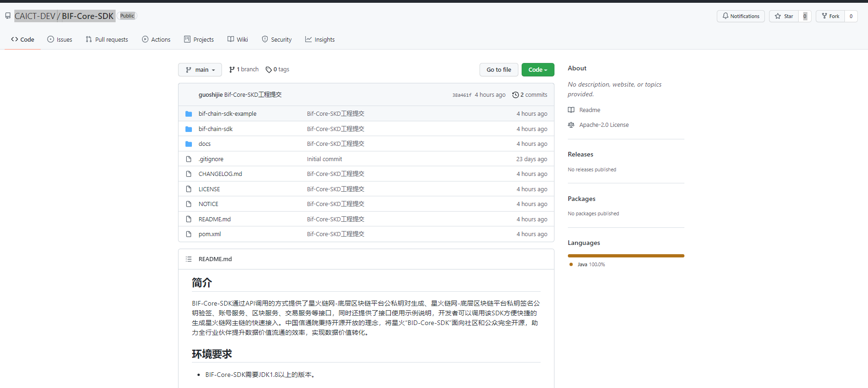Open the bif-chain-sdk folder
Image resolution: width=868 pixels, height=388 pixels.
pyautogui.click(x=215, y=129)
